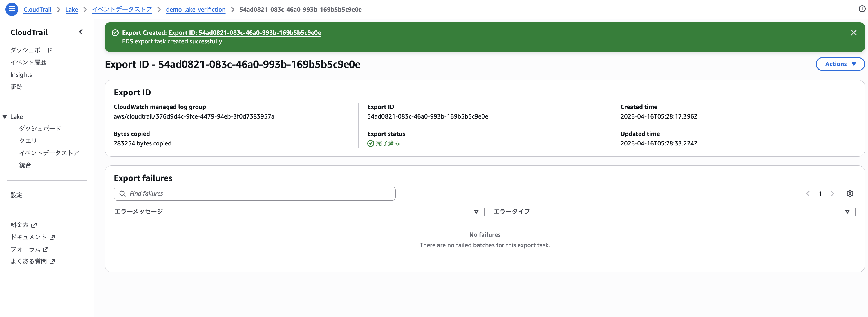Open the Lake breadcrumb link
Viewport: 868px width, 317px height.
point(71,10)
